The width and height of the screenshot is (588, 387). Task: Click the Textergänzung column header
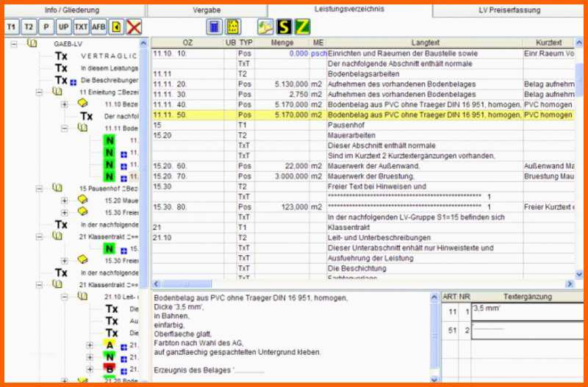tap(527, 297)
